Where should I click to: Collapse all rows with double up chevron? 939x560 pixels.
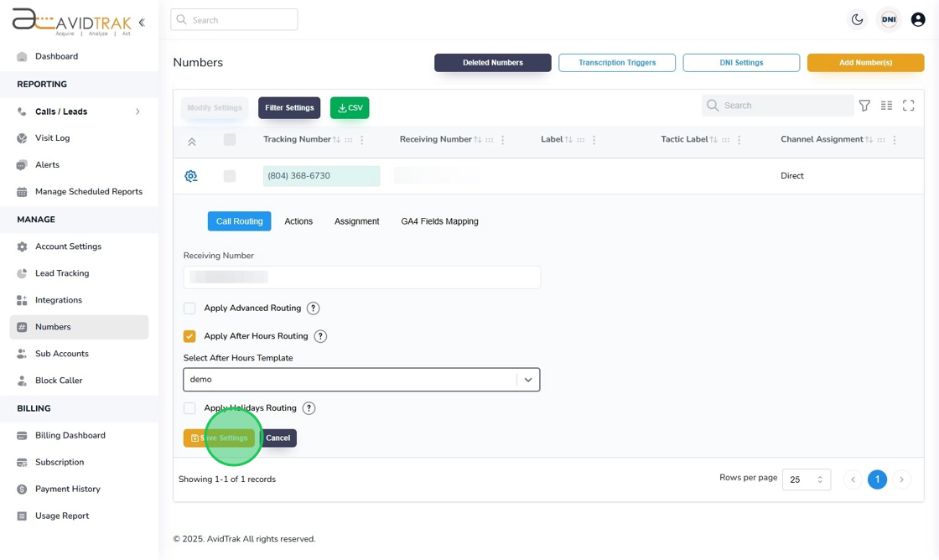(x=192, y=142)
